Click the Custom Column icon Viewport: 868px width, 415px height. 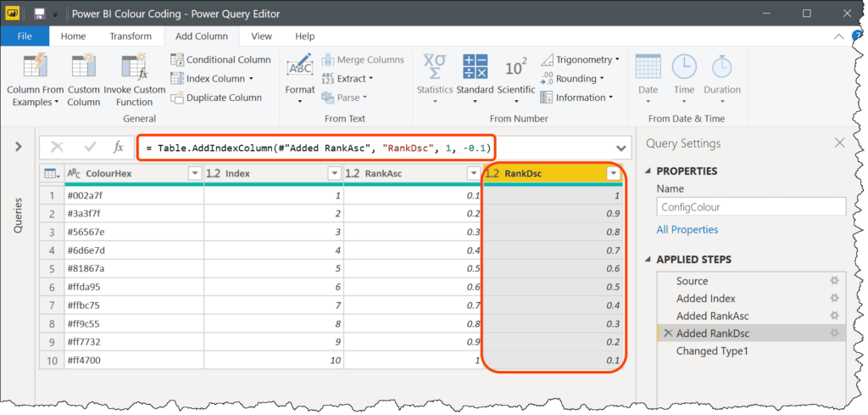click(84, 65)
